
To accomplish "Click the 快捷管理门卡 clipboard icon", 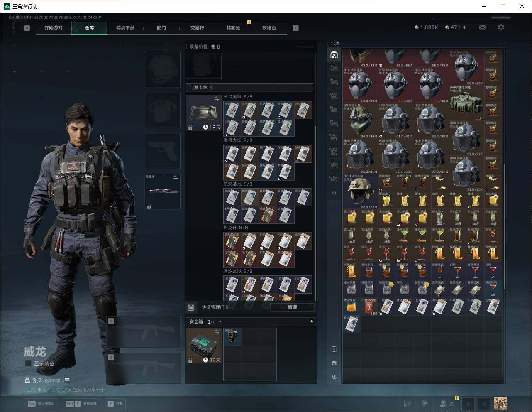I will [191, 307].
